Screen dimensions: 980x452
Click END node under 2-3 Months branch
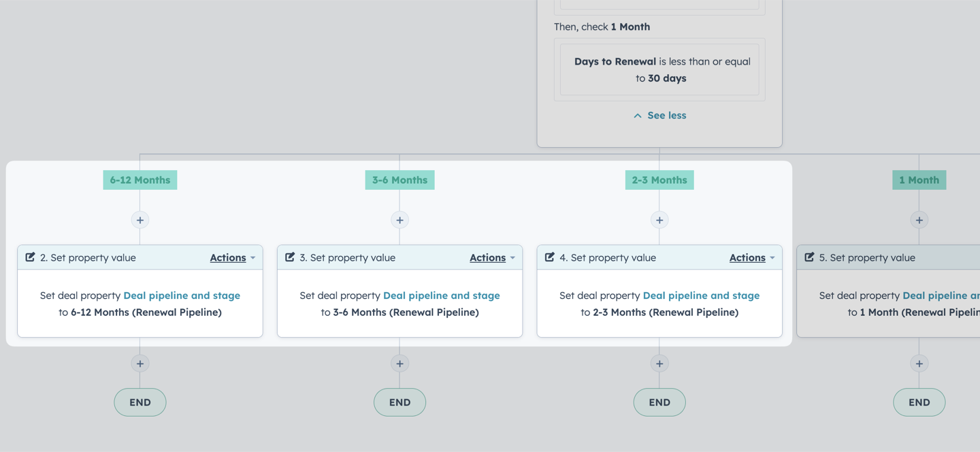coord(659,402)
